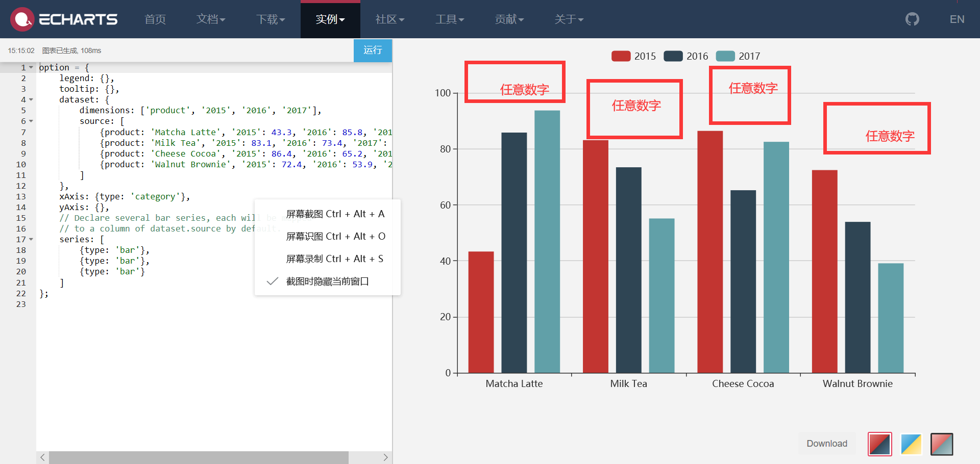The image size is (980, 464).
Task: Click the 'tooltip: {},' code line
Action: [89, 89]
